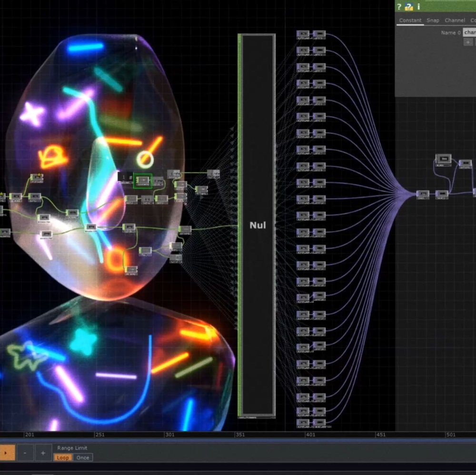
Task: Select the merge node where purple wires converge
Action: click(x=423, y=194)
